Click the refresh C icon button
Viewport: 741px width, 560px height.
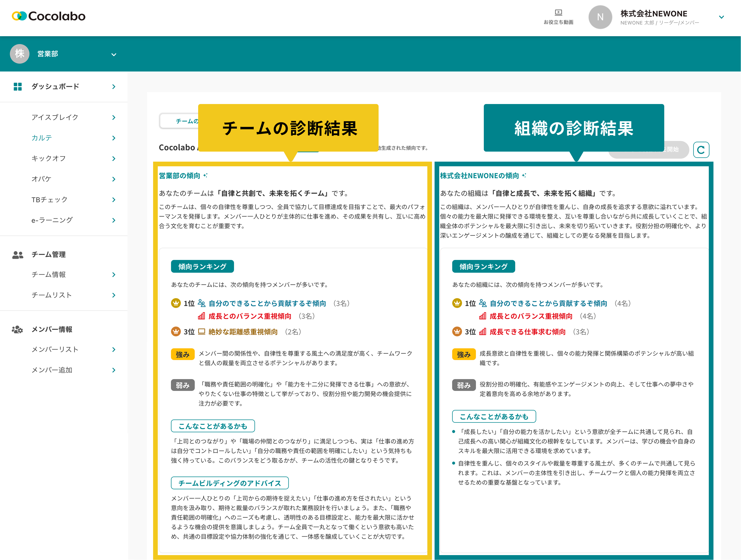(701, 150)
